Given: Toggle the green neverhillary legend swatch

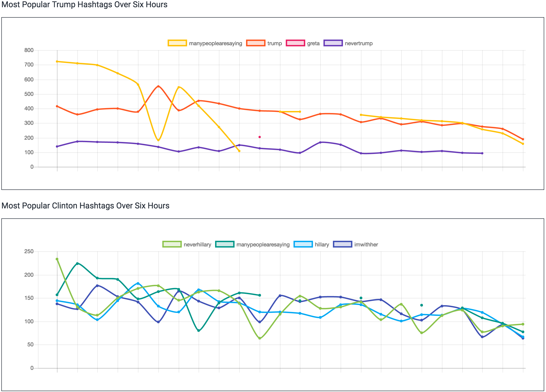Looking at the screenshot, I should (172, 244).
